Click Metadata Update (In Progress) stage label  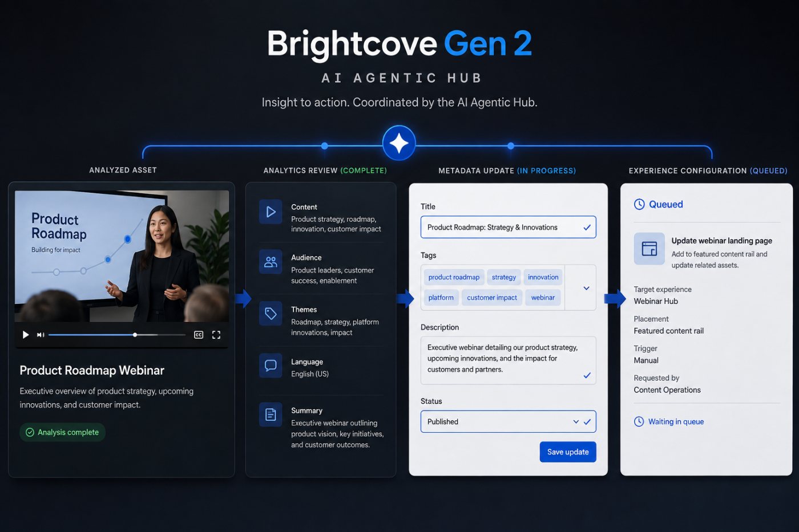coord(507,170)
